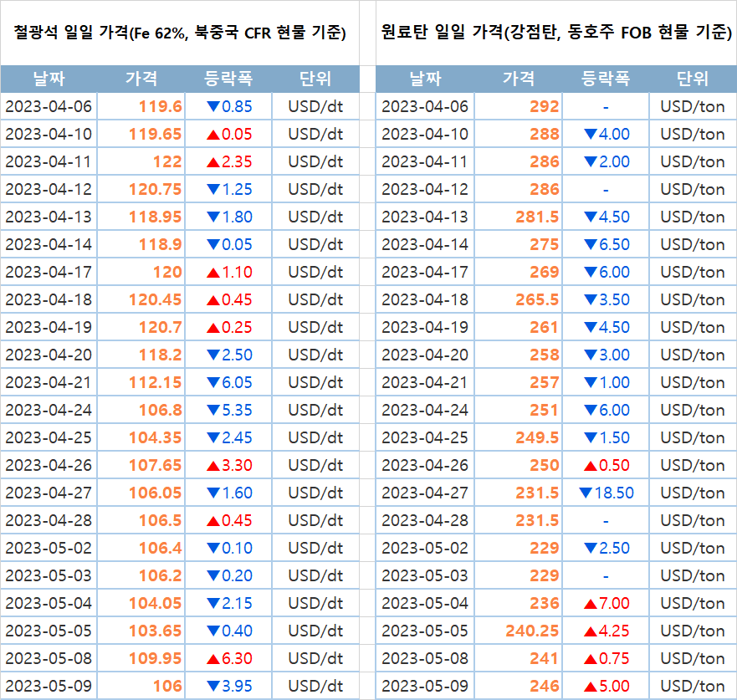Click the blue down arrow beside 3.95
The height and width of the screenshot is (700, 737).
(x=213, y=686)
